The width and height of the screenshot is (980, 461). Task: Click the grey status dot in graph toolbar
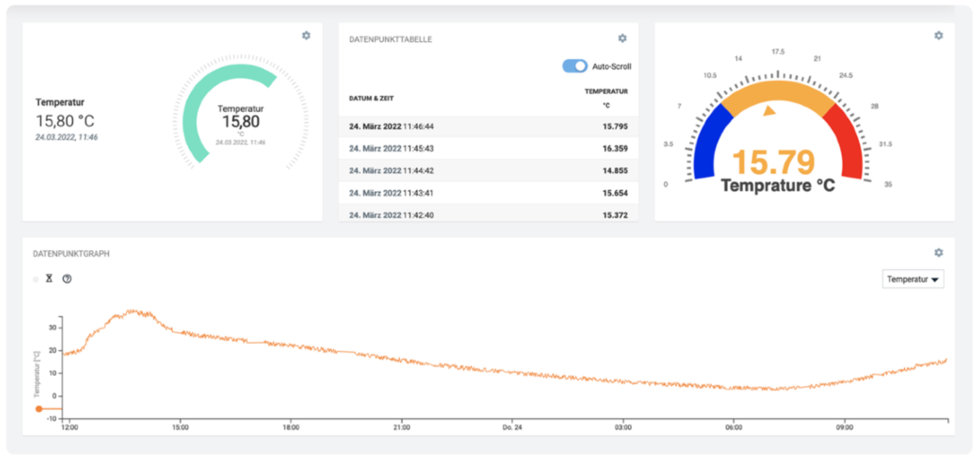pyautogui.click(x=36, y=279)
